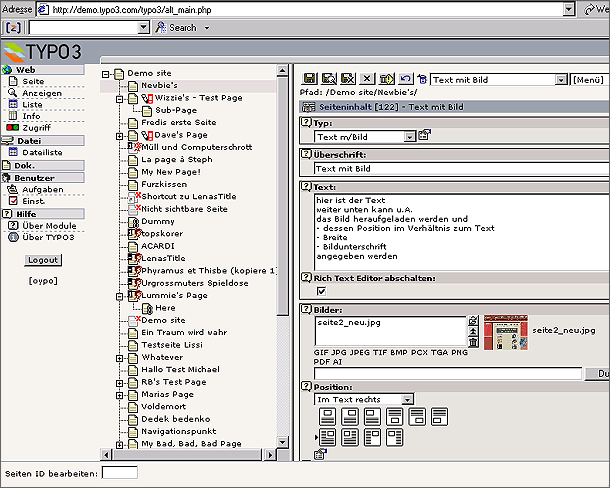Open the Info module
This screenshot has height=488, width=610.
[x=31, y=116]
